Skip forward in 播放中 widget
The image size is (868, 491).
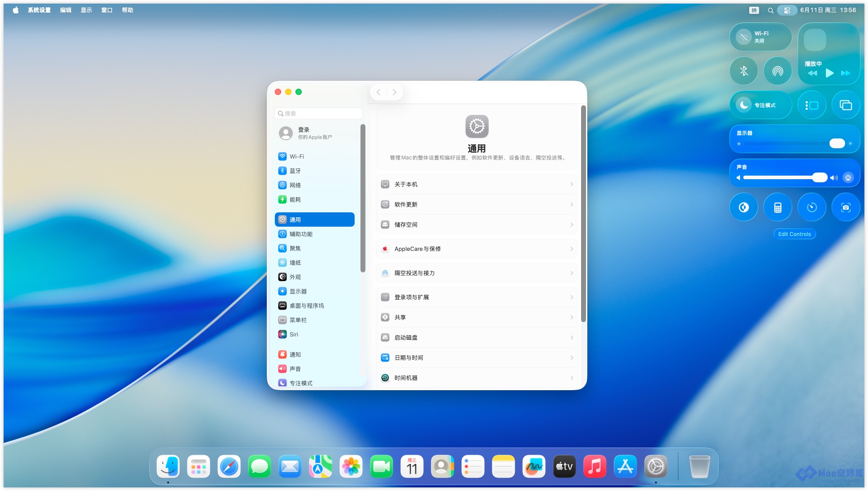(x=846, y=73)
